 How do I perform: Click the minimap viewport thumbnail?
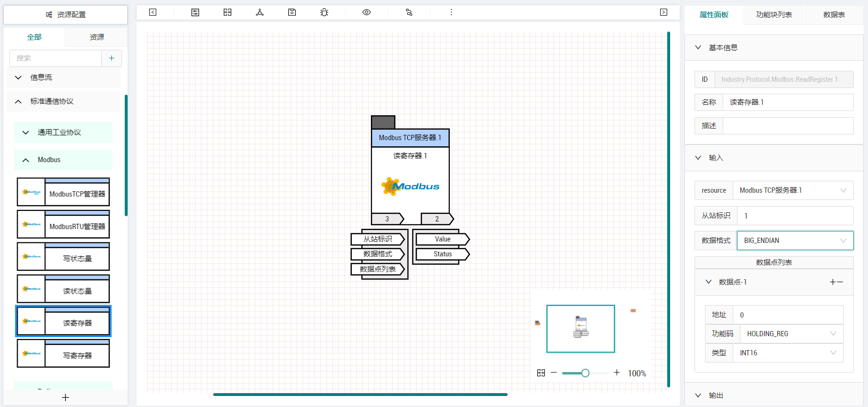581,329
